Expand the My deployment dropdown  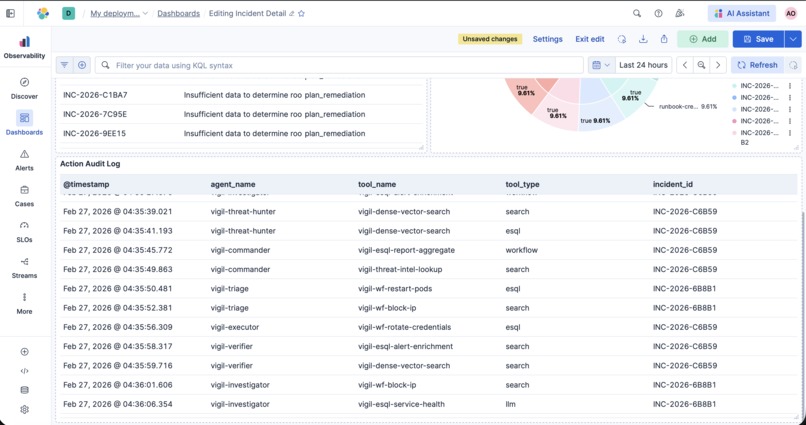click(x=119, y=13)
